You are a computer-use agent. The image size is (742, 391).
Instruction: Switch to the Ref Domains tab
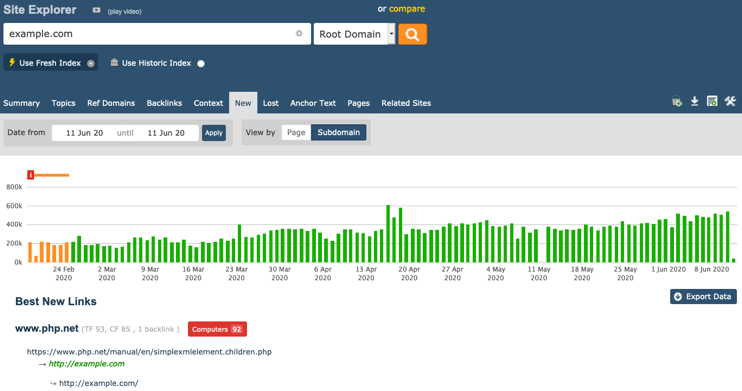tap(111, 103)
